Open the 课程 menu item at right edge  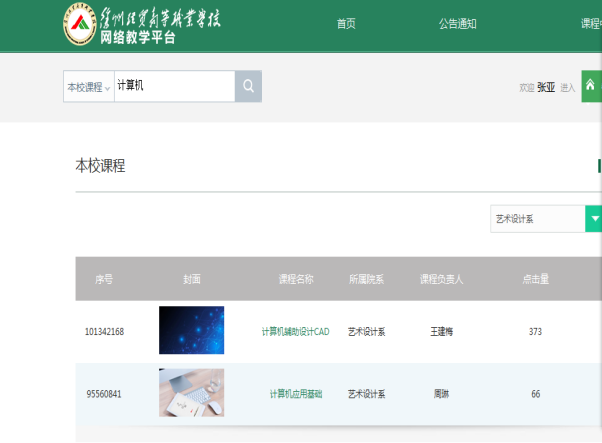[591, 24]
